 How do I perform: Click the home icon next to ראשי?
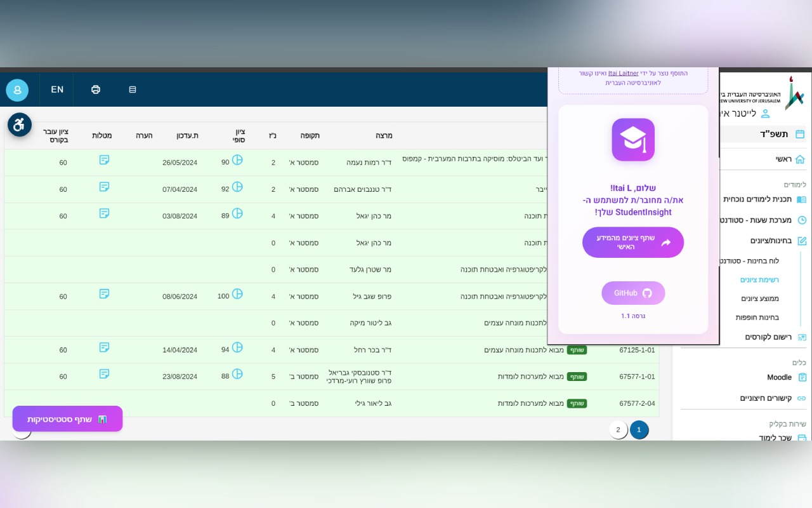point(800,159)
